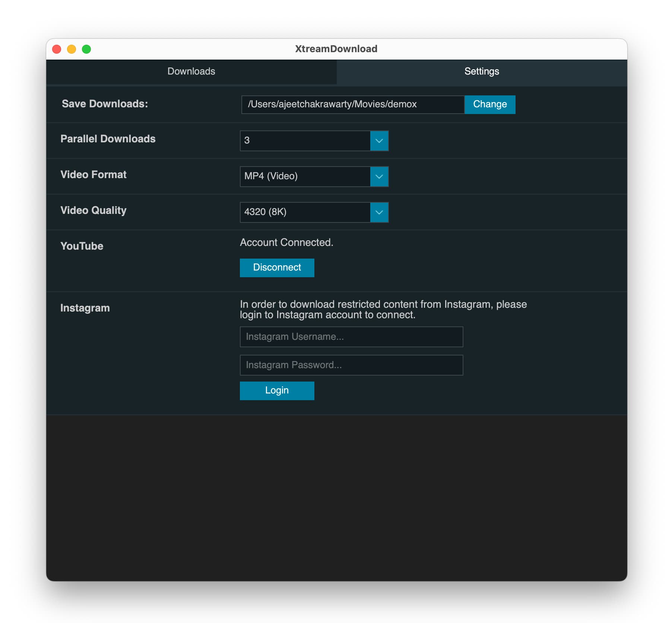Click the Change button for save location
The image size is (672, 623).
(490, 104)
